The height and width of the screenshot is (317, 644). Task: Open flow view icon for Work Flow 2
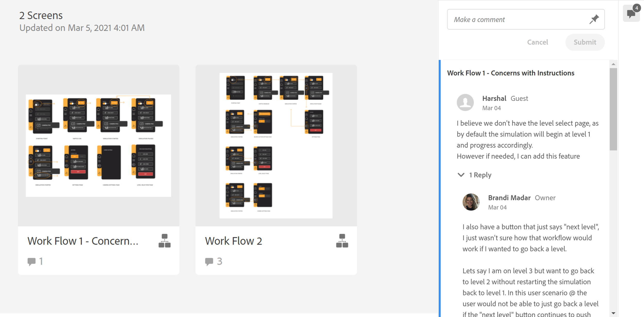(x=342, y=241)
